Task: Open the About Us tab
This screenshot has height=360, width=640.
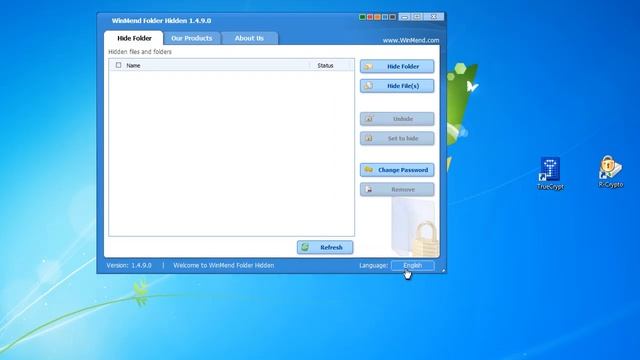Action: tap(249, 38)
